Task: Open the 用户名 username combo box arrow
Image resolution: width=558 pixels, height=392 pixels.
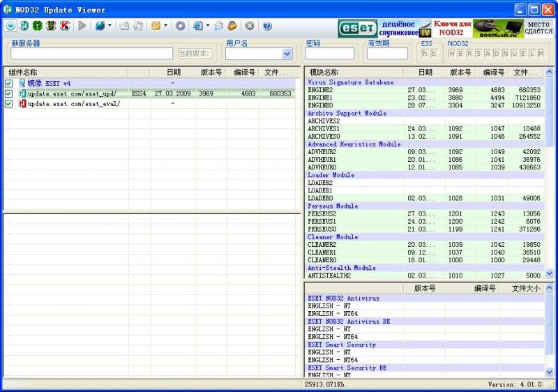Action: tap(287, 54)
